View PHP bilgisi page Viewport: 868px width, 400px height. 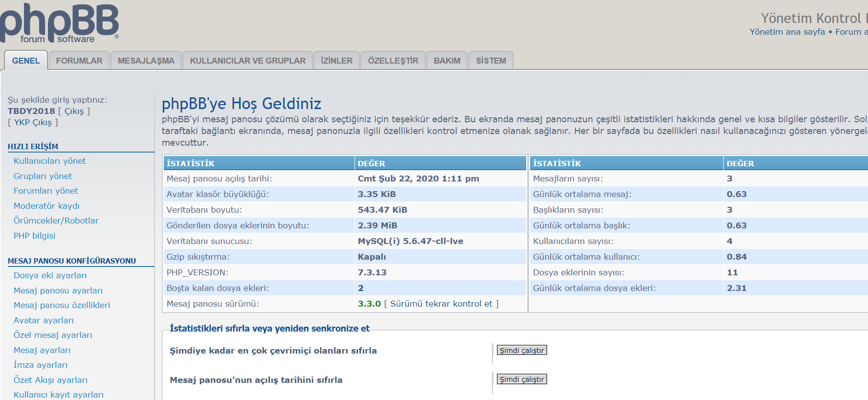click(34, 236)
